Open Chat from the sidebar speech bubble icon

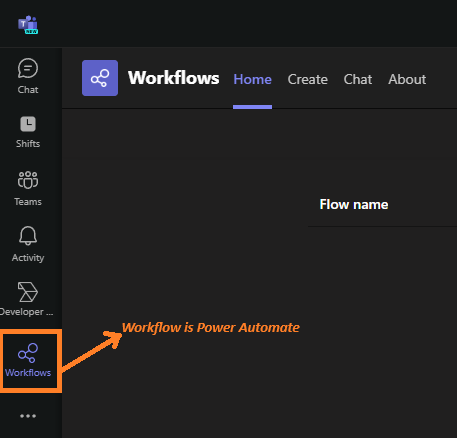(x=28, y=68)
